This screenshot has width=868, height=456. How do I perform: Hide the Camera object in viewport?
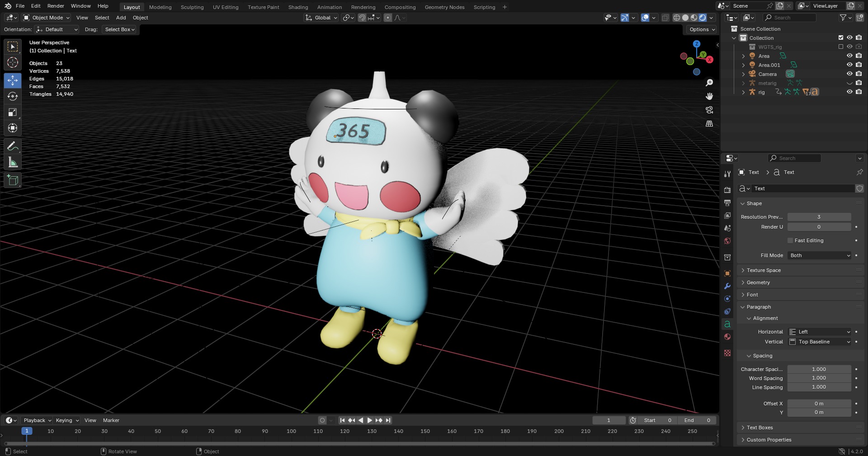(x=849, y=74)
